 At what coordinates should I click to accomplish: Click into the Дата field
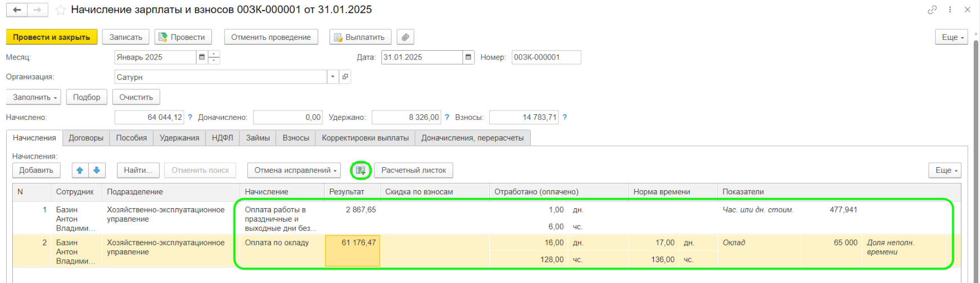422,57
